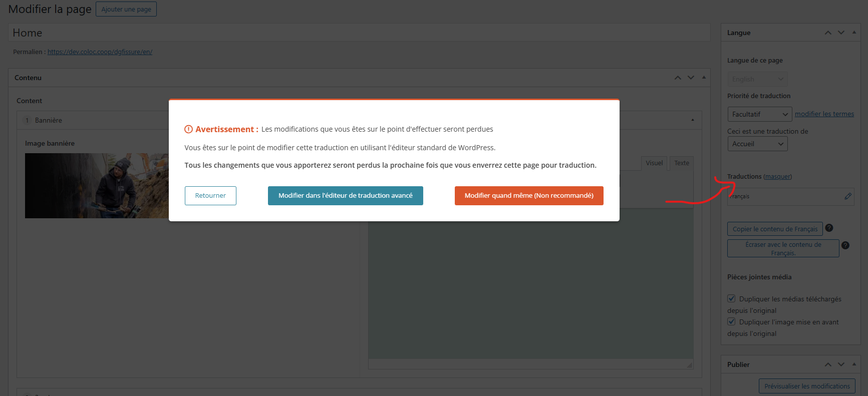
Task: Toggle Dupliquer l'image mise en avant checkbox
Action: pos(731,321)
